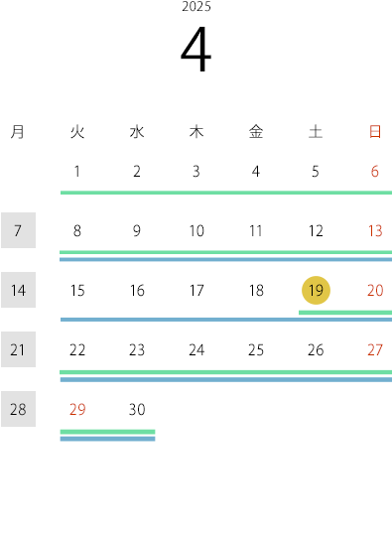Choose Sunday the 6th
The height and width of the screenshot is (536, 392).
coord(375,172)
